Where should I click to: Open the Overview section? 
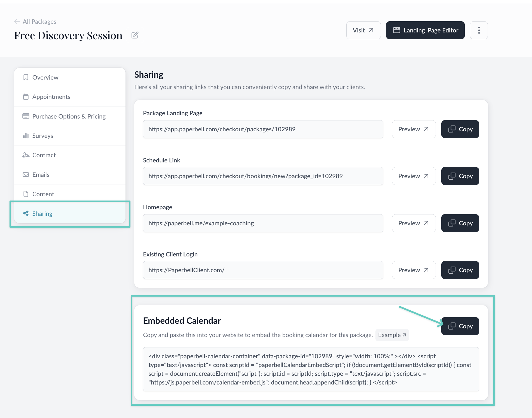45,77
